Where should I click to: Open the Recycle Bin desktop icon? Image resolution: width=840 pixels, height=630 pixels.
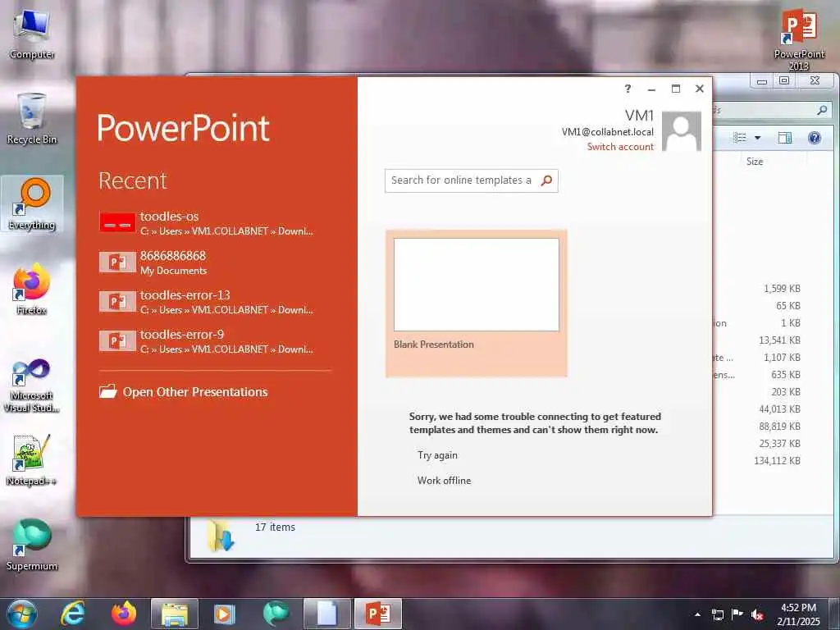[x=32, y=119]
